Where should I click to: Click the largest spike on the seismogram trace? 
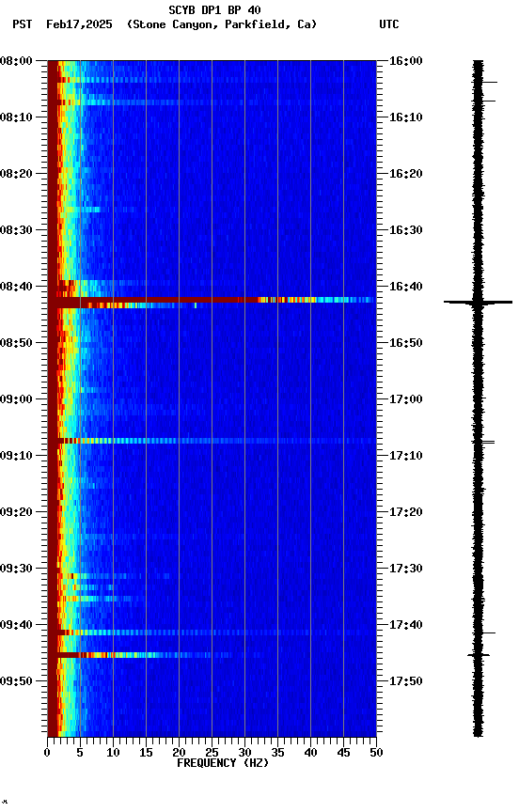478,302
